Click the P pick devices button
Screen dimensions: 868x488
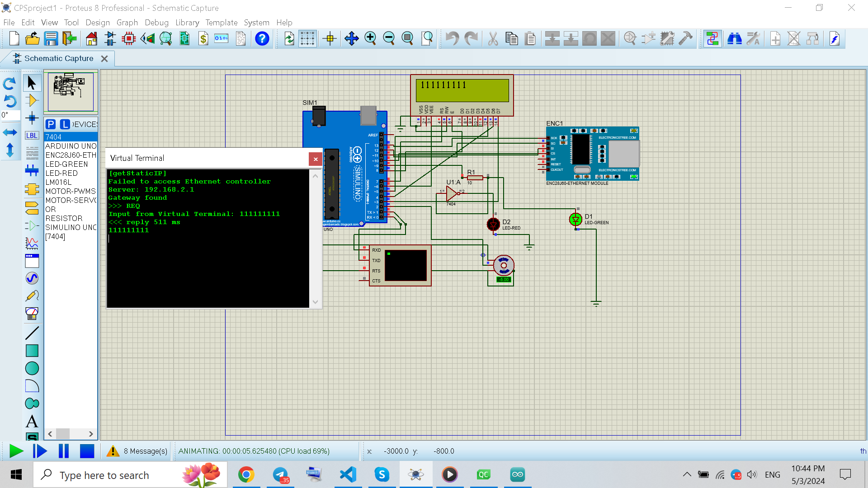(51, 124)
